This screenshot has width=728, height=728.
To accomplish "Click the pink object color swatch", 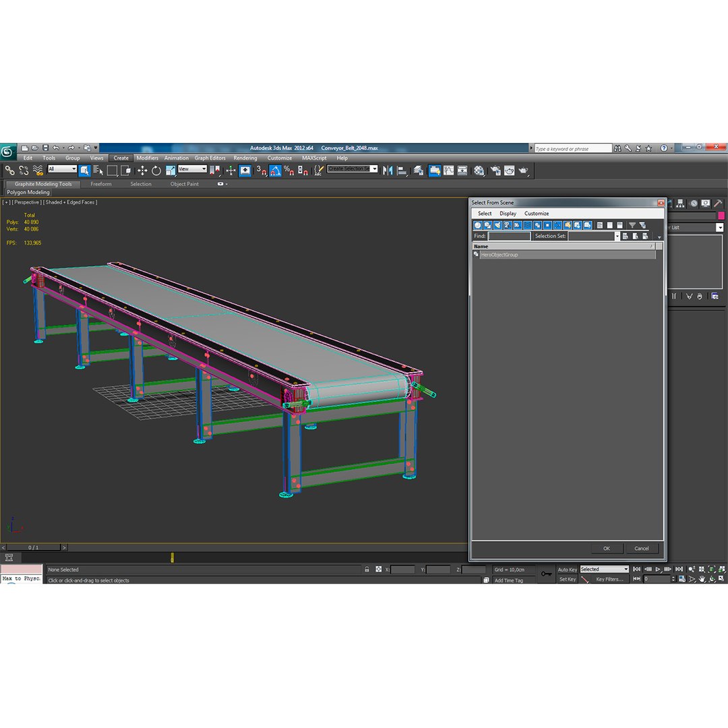I will pyautogui.click(x=721, y=216).
